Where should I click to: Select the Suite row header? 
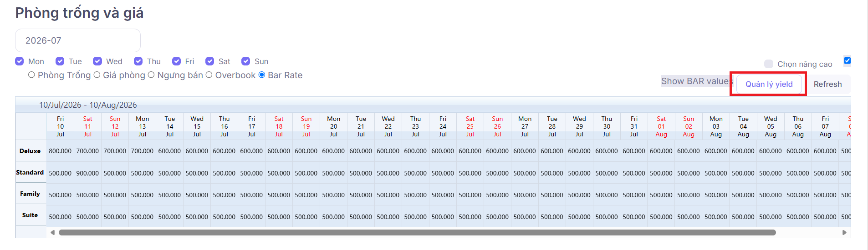(30, 215)
